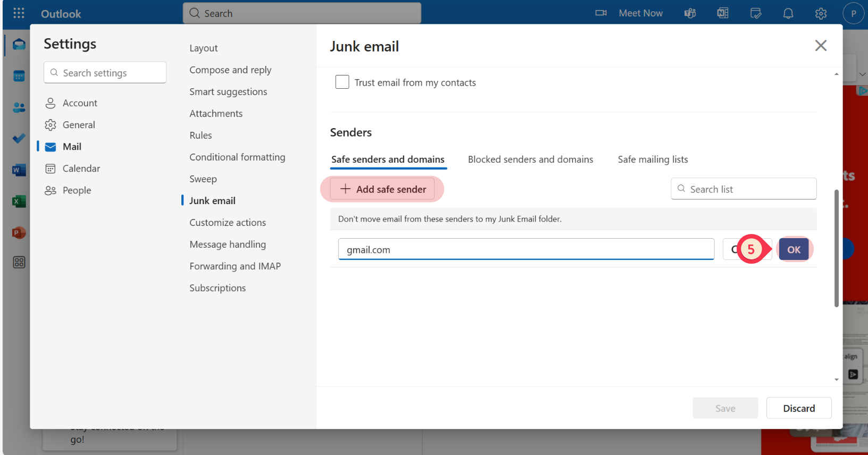Open More apps icon in left rail
Screen dimensions: 868x455
[19, 262]
